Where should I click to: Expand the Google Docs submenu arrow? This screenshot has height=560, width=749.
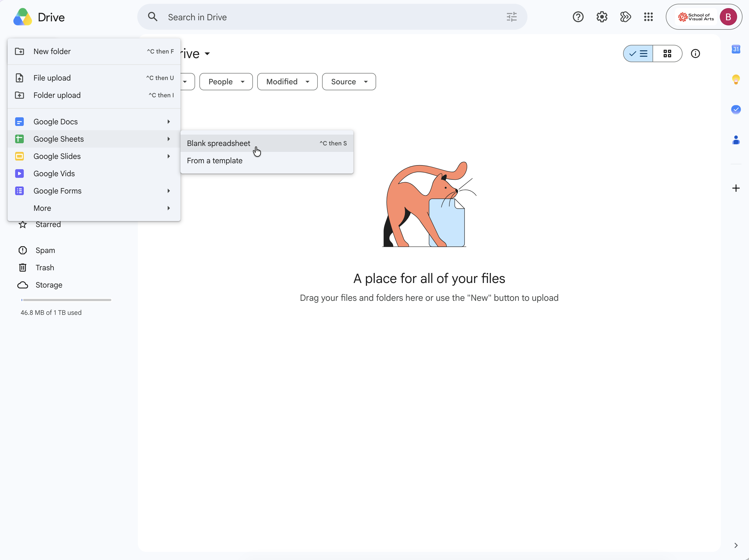[168, 122]
